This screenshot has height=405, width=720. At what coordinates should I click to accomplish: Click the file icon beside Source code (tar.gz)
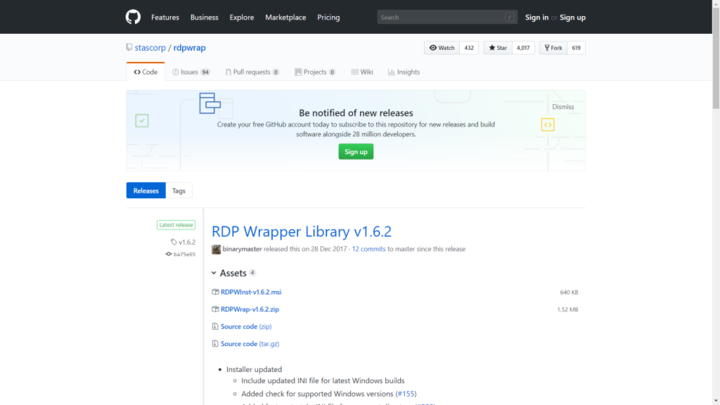coord(215,343)
